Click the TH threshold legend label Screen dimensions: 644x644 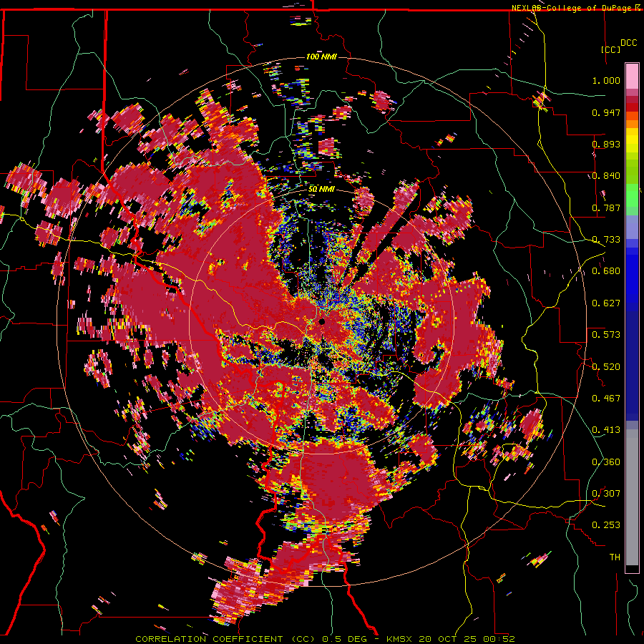(615, 557)
